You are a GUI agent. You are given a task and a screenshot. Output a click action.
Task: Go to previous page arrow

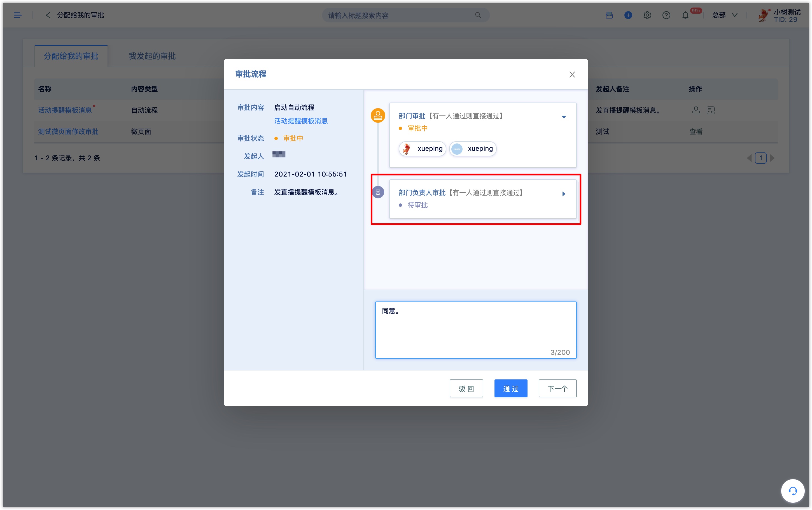[749, 158]
